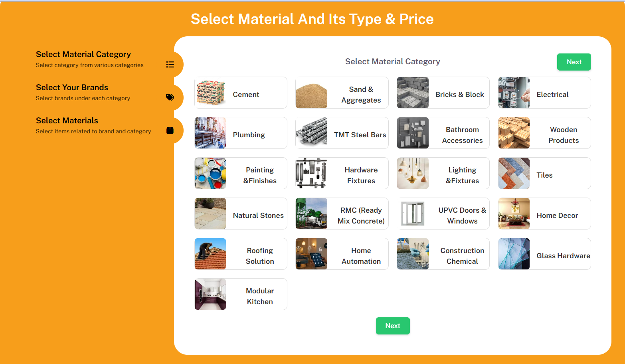Pick the Wooden Products category card
Viewport: 625px width, 364px height.
point(544,133)
